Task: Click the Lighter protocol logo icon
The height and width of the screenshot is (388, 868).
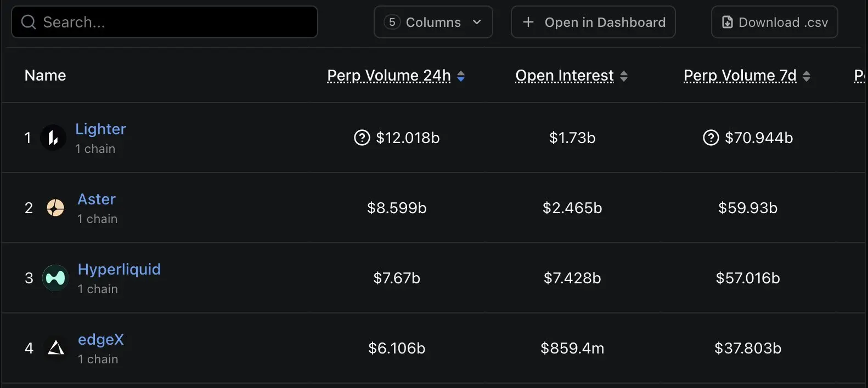Action: (x=53, y=138)
